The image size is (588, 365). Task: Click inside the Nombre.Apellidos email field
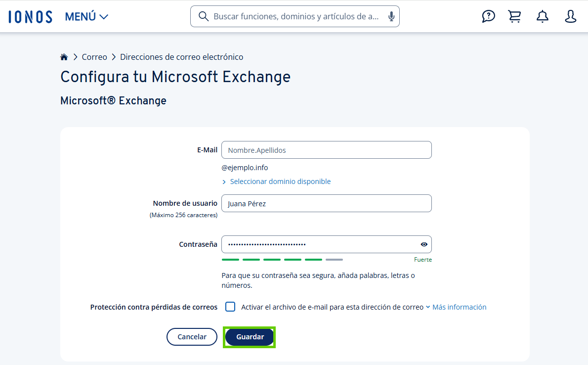pyautogui.click(x=326, y=150)
